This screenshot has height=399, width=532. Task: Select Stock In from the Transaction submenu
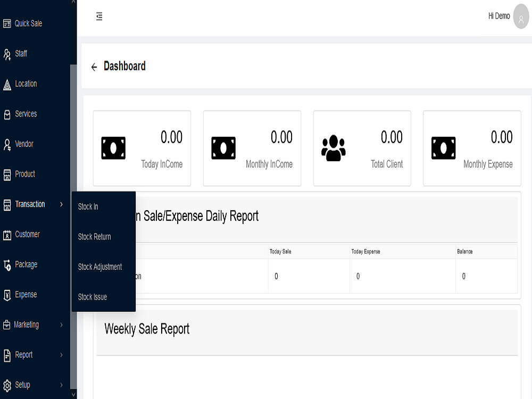pos(88,206)
